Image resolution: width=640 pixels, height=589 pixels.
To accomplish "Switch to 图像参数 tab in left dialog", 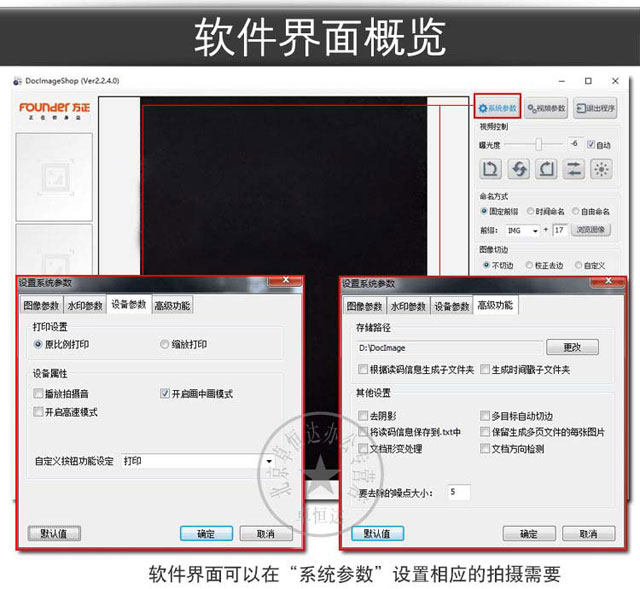I will (41, 305).
